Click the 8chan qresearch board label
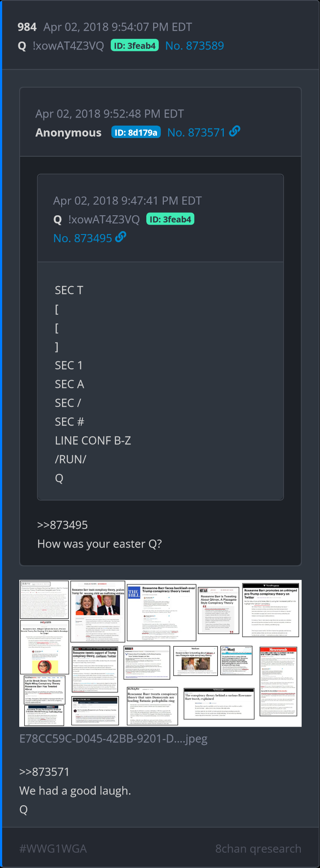The image size is (320, 868). point(258,849)
